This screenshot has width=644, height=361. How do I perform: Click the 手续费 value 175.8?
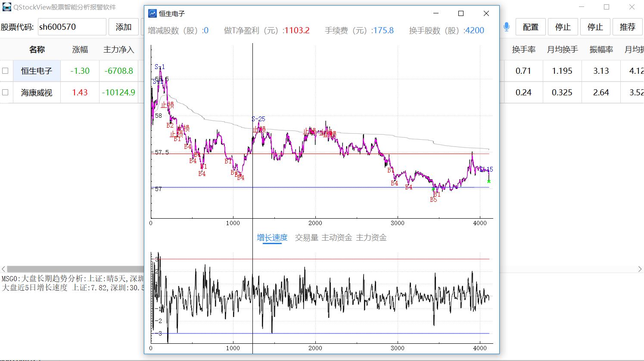point(383,30)
